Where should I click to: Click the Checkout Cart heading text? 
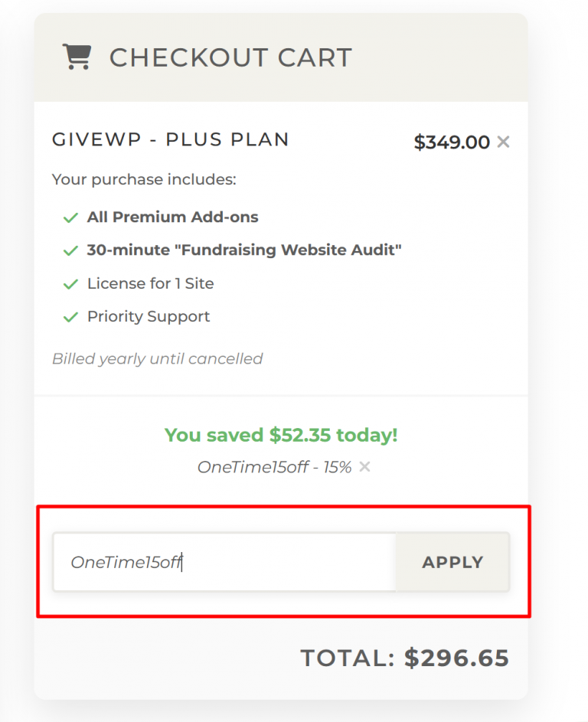[x=230, y=57]
